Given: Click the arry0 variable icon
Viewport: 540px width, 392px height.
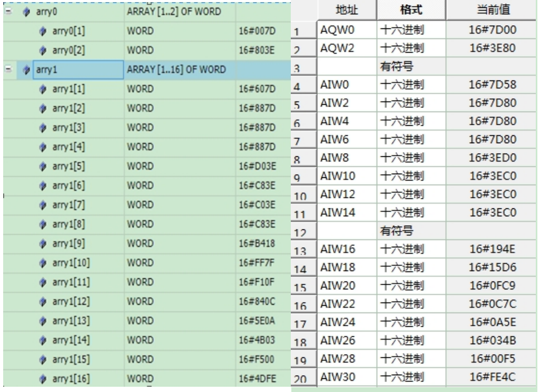Looking at the screenshot, I should [26, 12].
